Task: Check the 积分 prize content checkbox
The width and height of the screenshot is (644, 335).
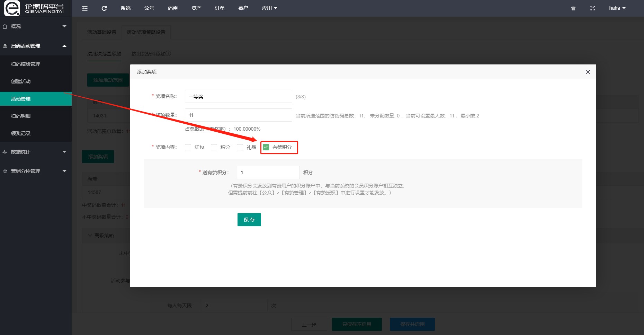Action: [214, 147]
